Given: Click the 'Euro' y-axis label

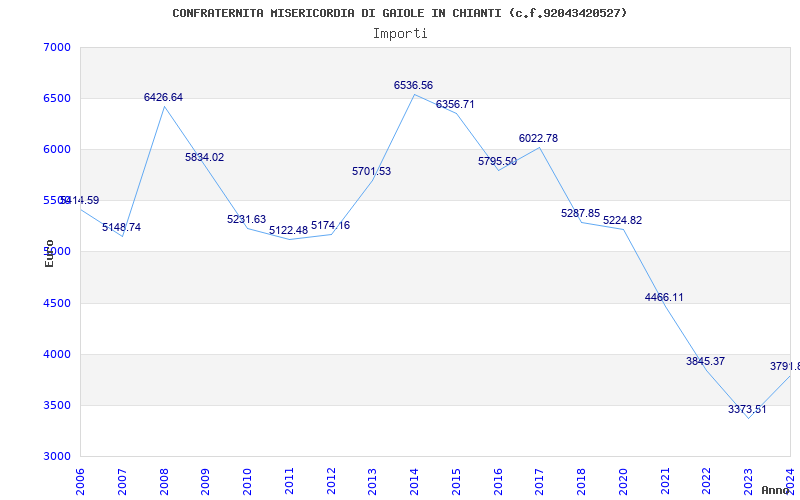Looking at the screenshot, I should pyautogui.click(x=49, y=254).
